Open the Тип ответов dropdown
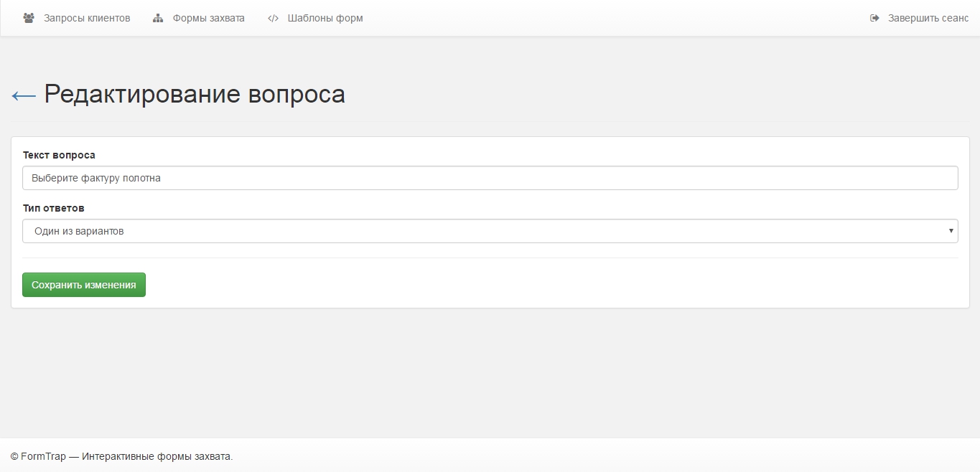 490,231
